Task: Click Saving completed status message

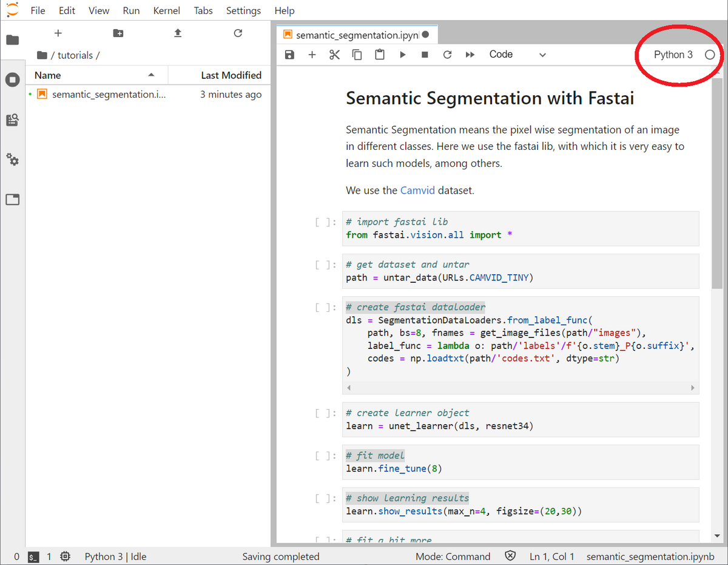Action: [280, 557]
